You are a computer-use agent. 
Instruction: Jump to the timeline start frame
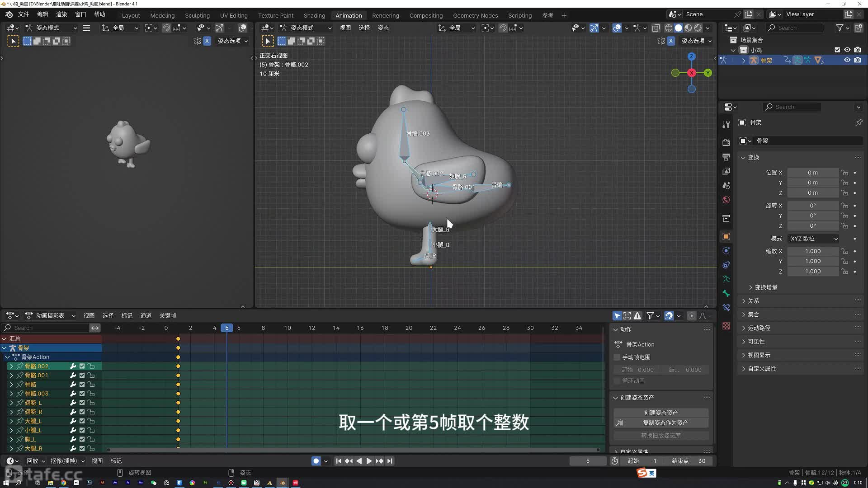coord(339,461)
